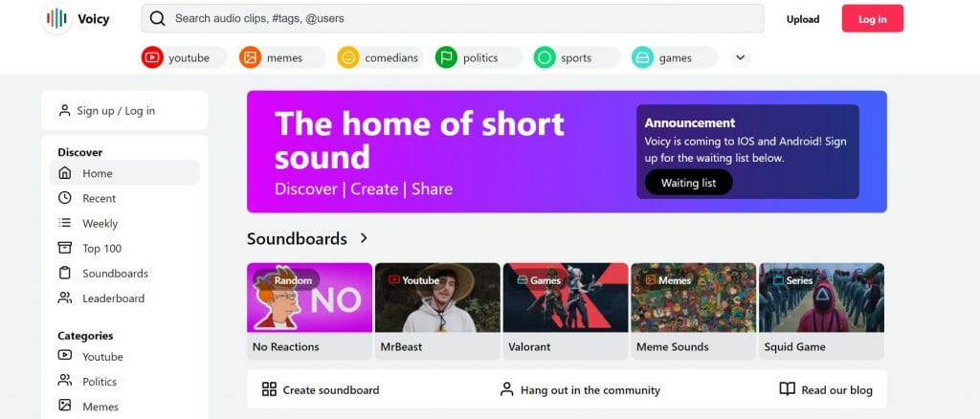This screenshot has height=419, width=980.
Task: Expand more categories with the chevron
Action: point(740,57)
